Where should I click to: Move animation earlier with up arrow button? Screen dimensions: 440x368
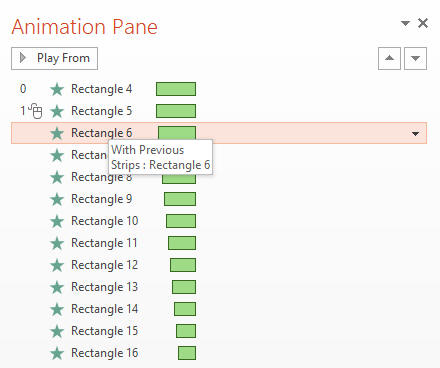click(x=389, y=58)
